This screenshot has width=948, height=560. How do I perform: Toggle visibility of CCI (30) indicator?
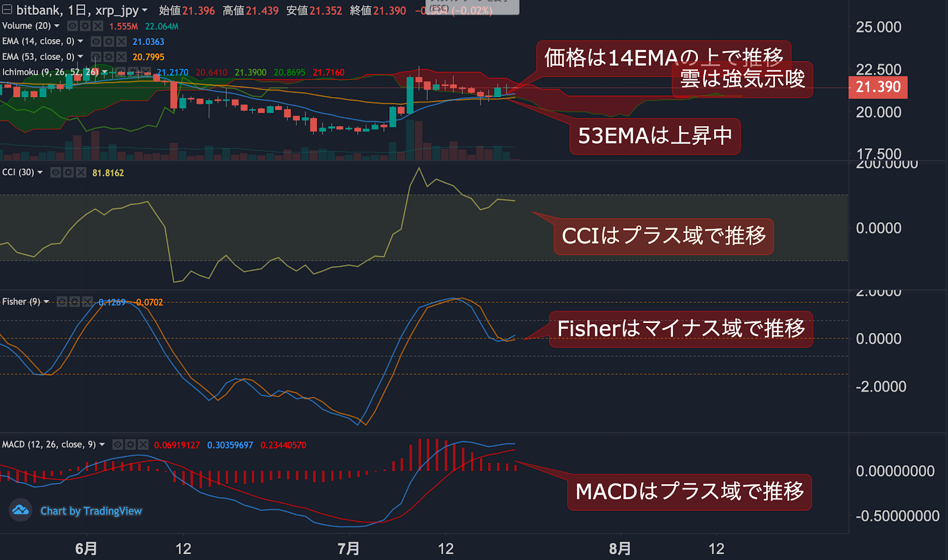[56, 172]
